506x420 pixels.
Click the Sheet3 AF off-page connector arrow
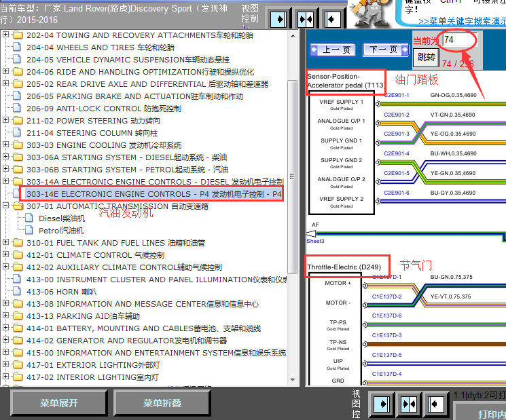pos(311,233)
